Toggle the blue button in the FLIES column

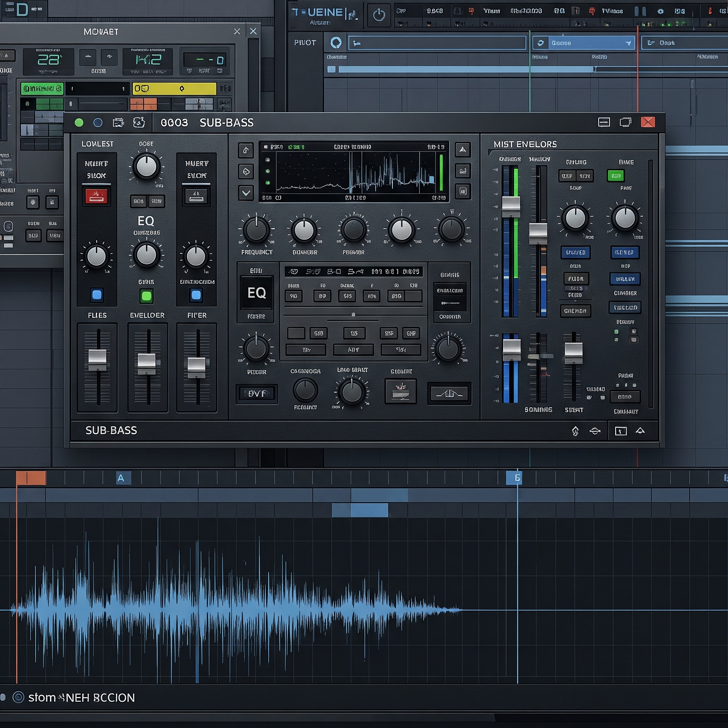pyautogui.click(x=97, y=295)
